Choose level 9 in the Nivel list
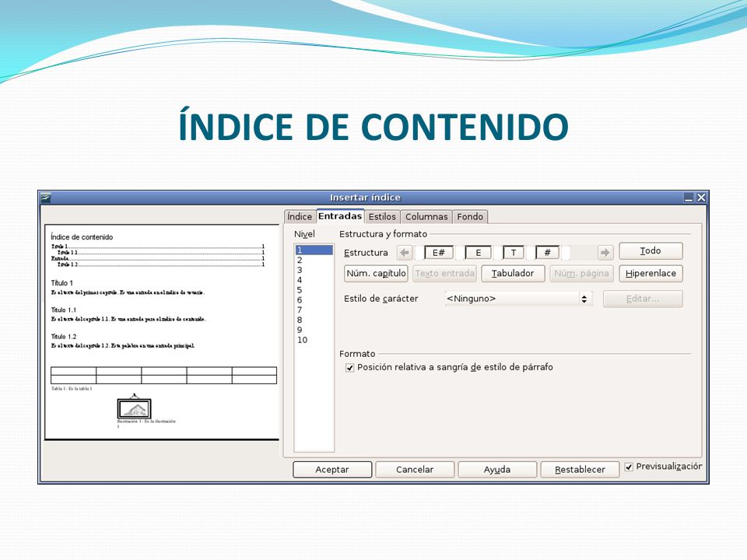The image size is (747, 560). pos(314,330)
